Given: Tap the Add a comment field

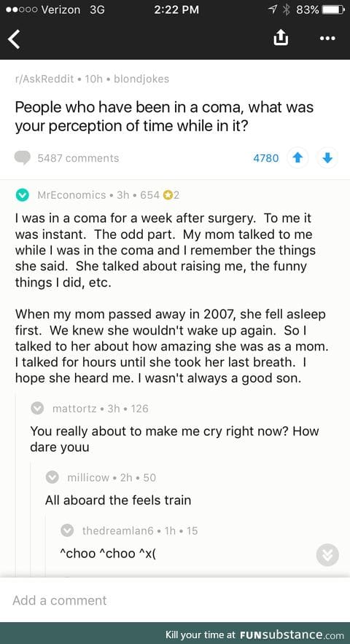Looking at the screenshot, I should (x=175, y=600).
